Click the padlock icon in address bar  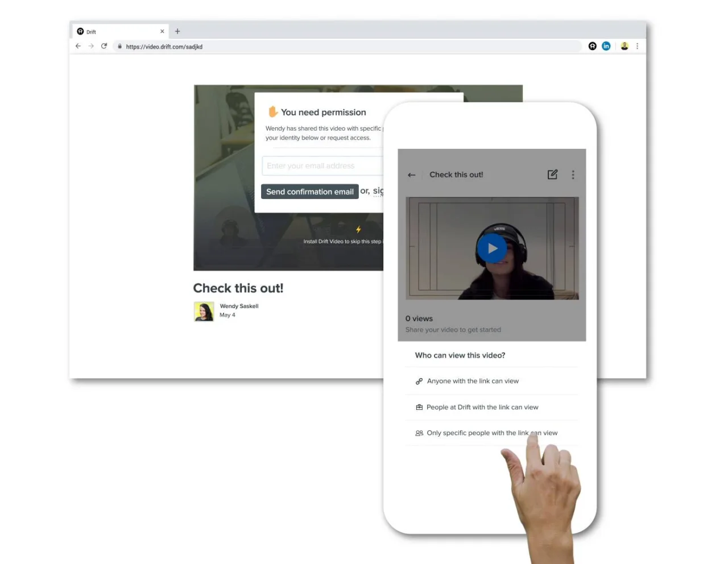(119, 47)
